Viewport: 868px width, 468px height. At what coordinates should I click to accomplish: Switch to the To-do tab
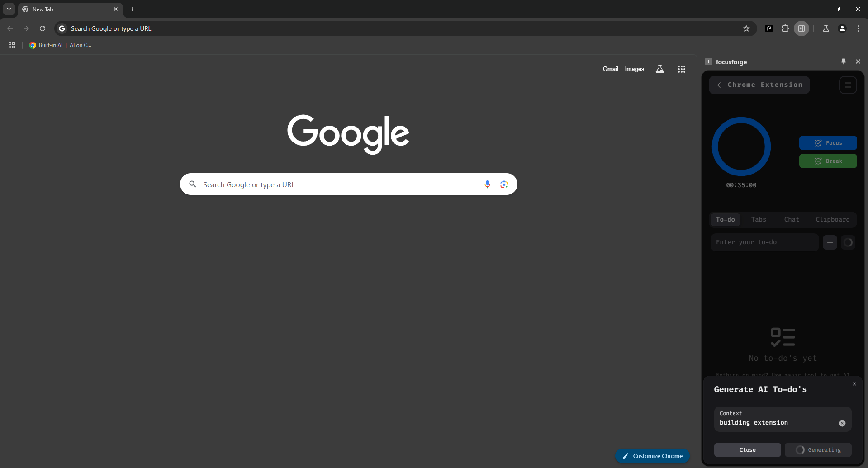click(725, 219)
